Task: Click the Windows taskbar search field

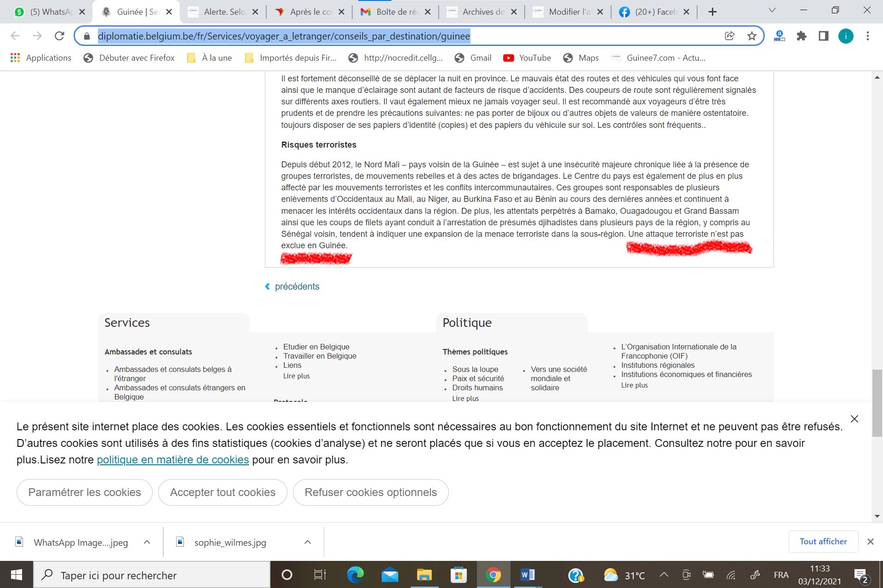Action: coord(152,575)
